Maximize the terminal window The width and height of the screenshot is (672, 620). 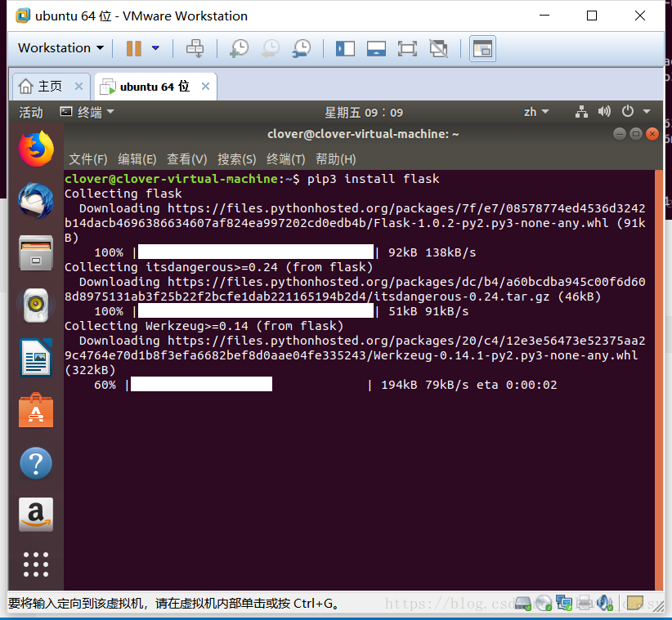tap(636, 135)
